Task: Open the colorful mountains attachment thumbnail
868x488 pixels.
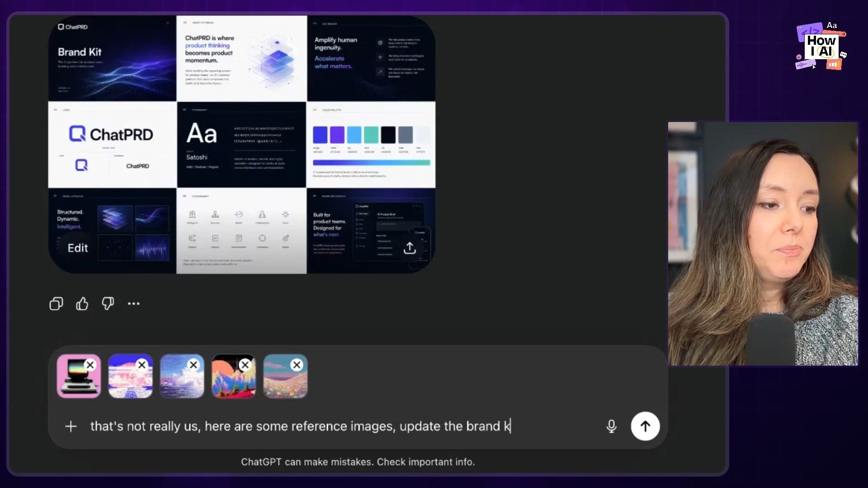Action: [231, 383]
